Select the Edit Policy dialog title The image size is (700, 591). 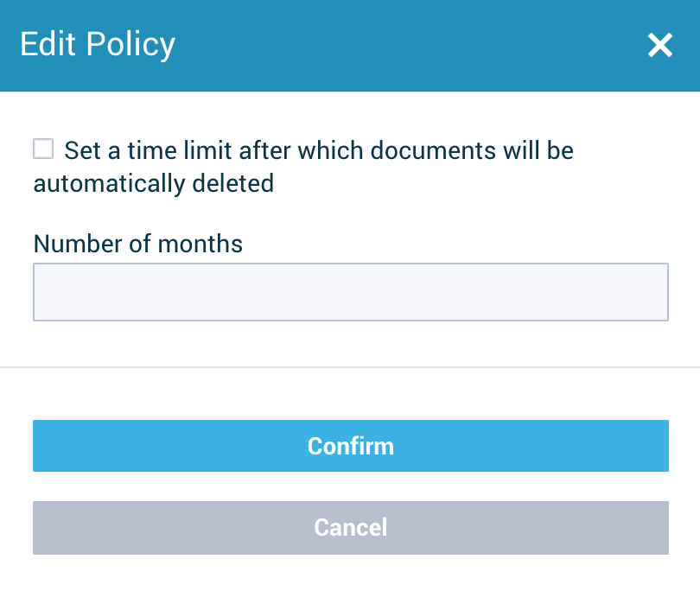click(x=98, y=44)
